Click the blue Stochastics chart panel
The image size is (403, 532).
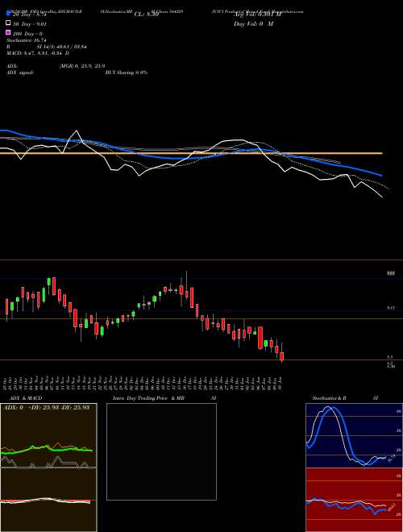pyautogui.click(x=354, y=435)
